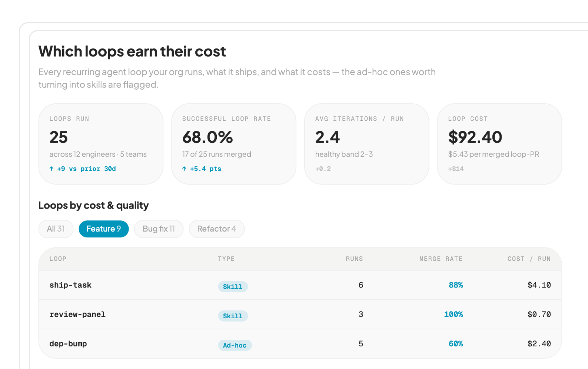The image size is (588, 369).
Task: Click the Skill badge in review-panel row
Action: 233,316
